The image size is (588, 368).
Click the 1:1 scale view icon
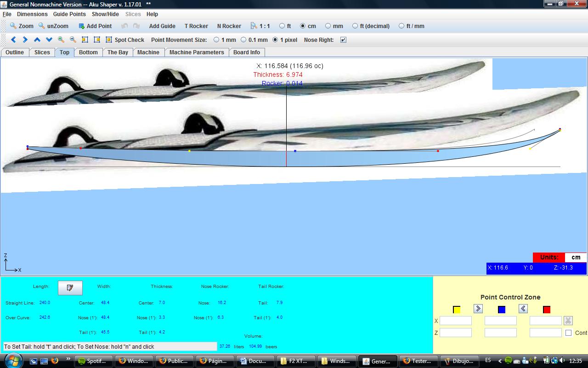click(x=260, y=26)
